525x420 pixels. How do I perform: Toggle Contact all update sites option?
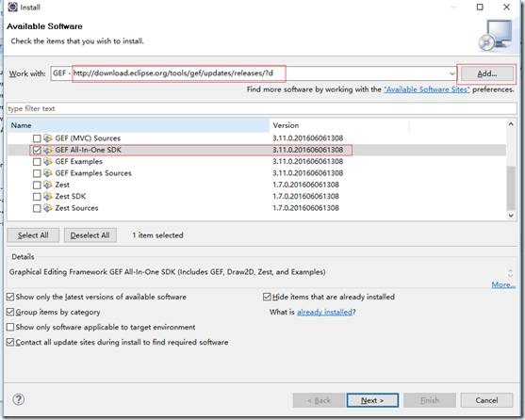10,342
